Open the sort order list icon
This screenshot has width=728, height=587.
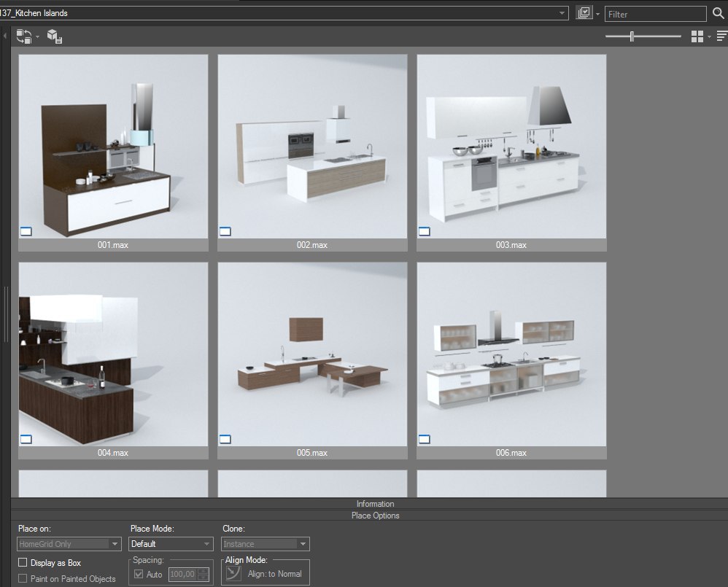click(x=722, y=36)
